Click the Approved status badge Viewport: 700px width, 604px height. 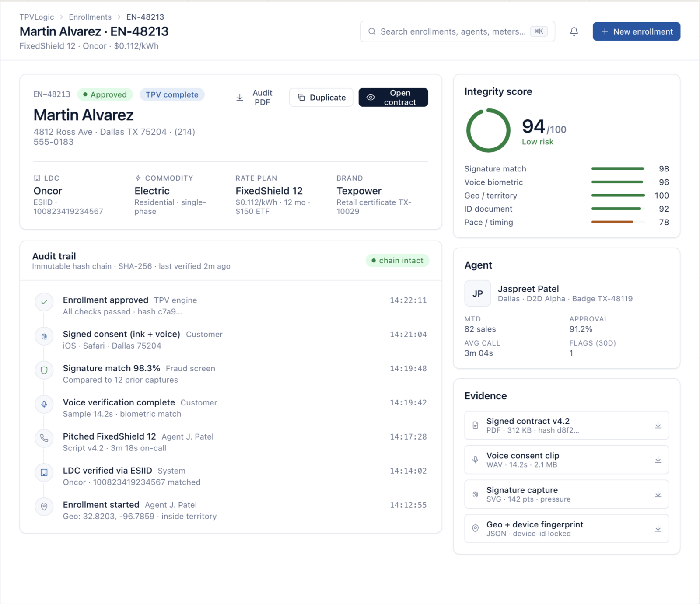pos(105,94)
